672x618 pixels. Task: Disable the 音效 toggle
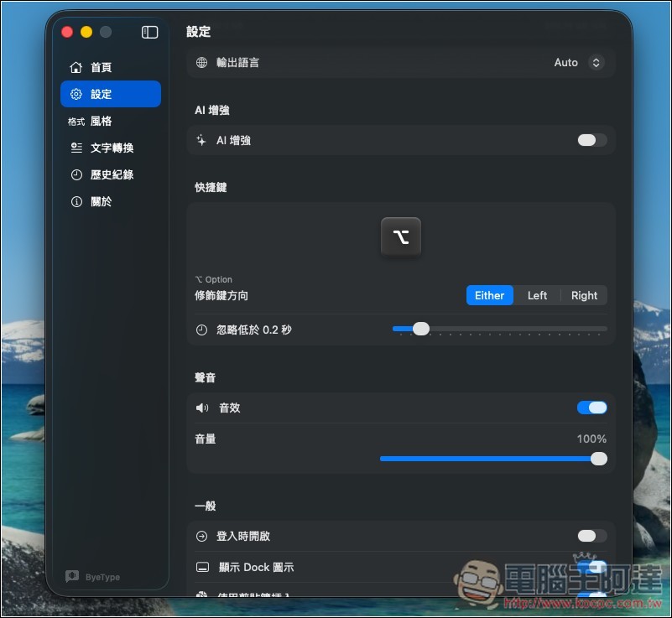[591, 408]
